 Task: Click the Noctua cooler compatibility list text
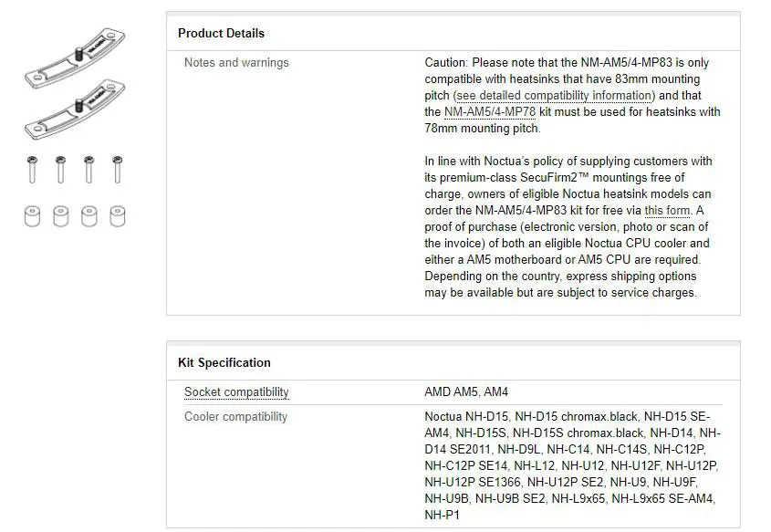pos(571,465)
